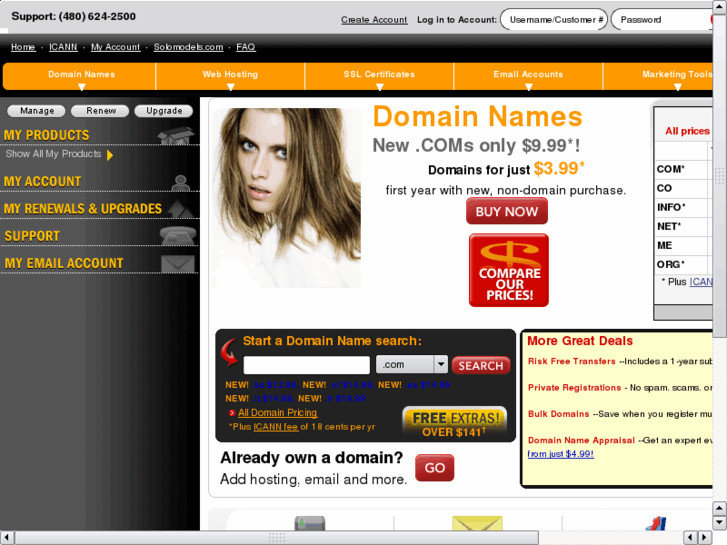Expand the Web Hosting menu arrow

pos(230,86)
